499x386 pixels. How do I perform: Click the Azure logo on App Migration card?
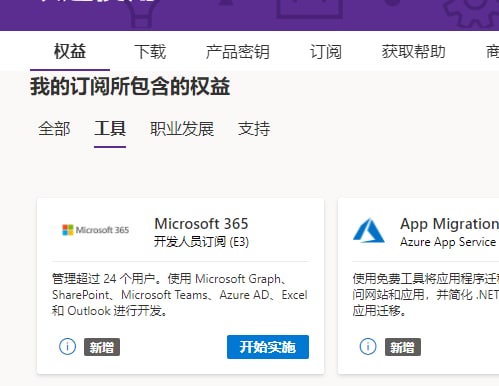tap(369, 230)
